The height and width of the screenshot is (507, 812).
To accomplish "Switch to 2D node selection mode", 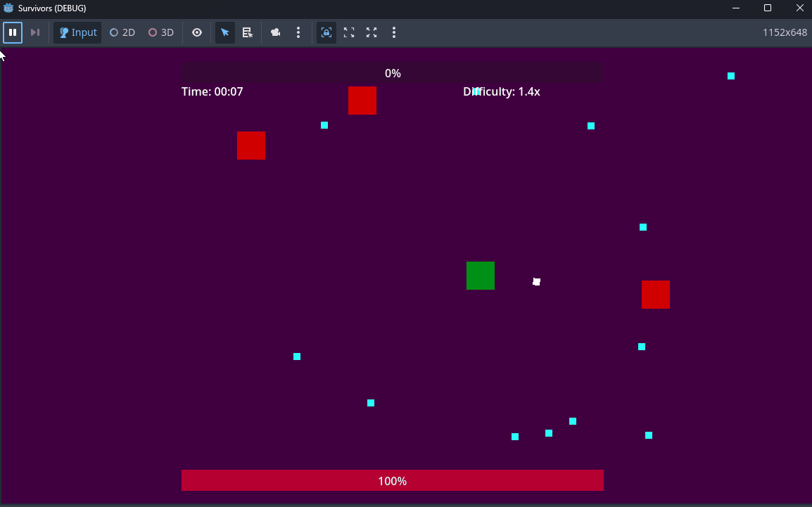I will click(122, 32).
